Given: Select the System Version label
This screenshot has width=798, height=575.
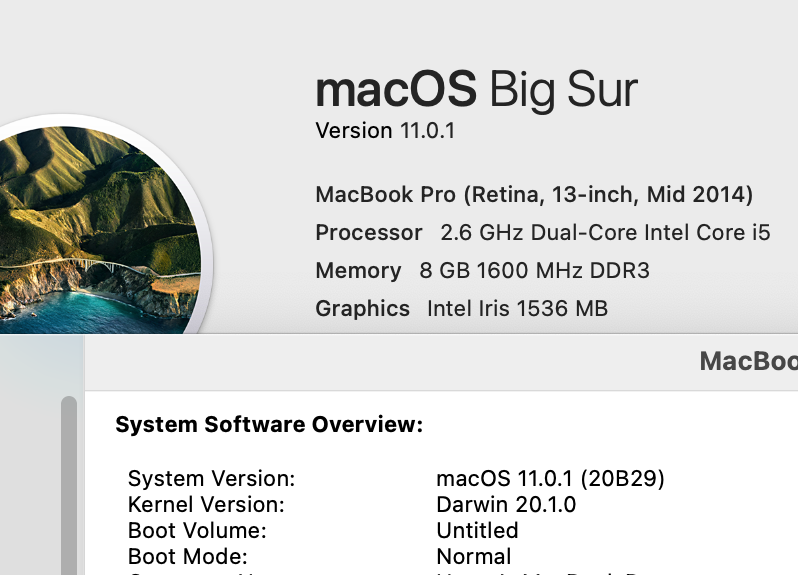Looking at the screenshot, I should [x=211, y=479].
